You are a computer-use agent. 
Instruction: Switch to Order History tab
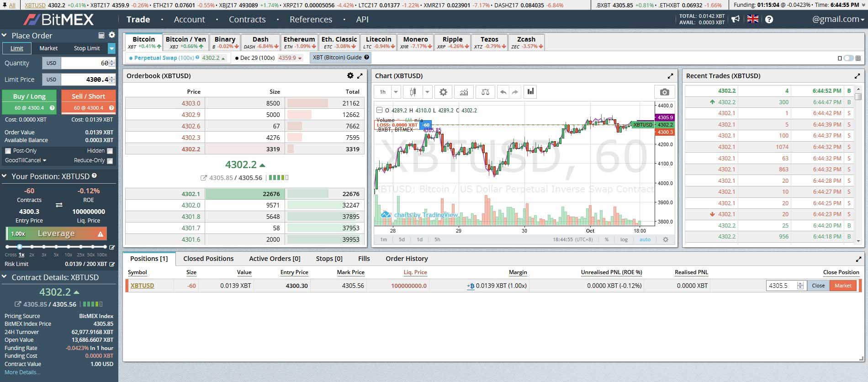pyautogui.click(x=407, y=259)
